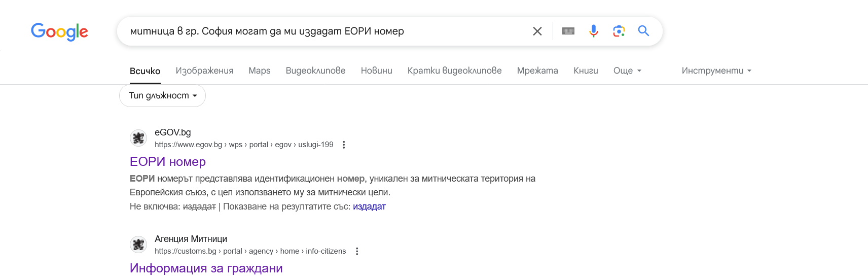868x278 pixels.
Task: Open the Кратки видеоклипове tab
Action: pyautogui.click(x=455, y=71)
